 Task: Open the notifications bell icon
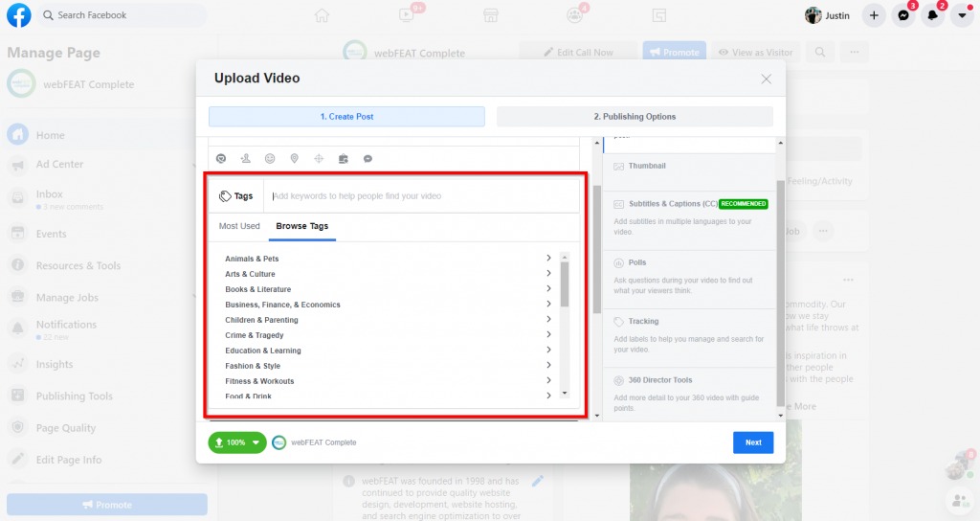click(932, 15)
